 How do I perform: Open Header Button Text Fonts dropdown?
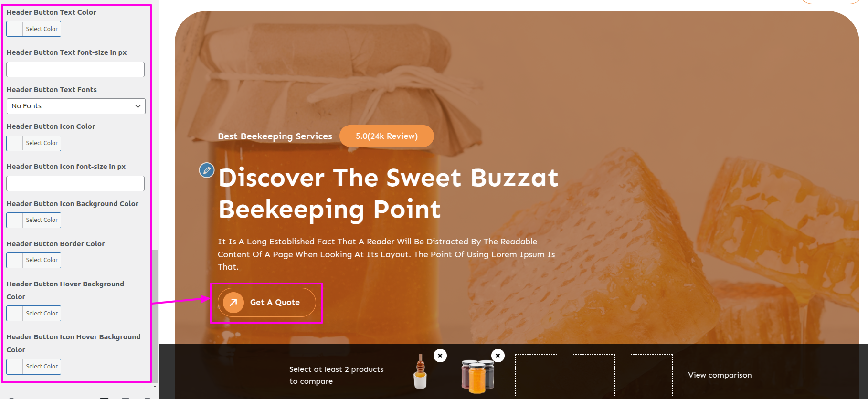pos(76,106)
